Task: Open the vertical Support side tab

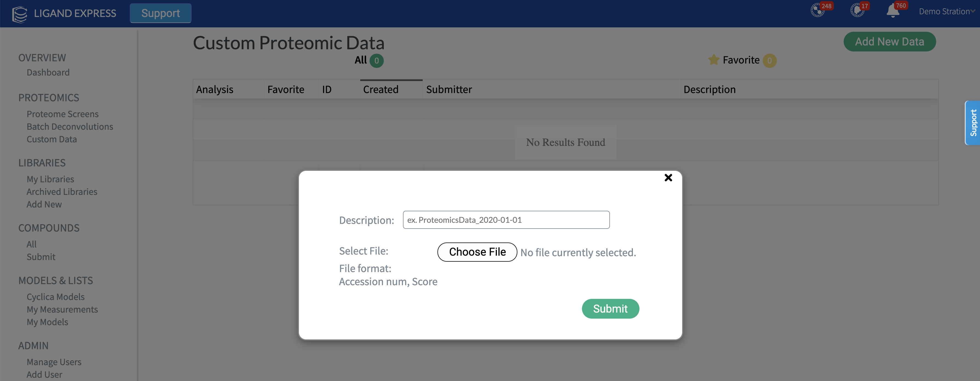Action: point(973,123)
